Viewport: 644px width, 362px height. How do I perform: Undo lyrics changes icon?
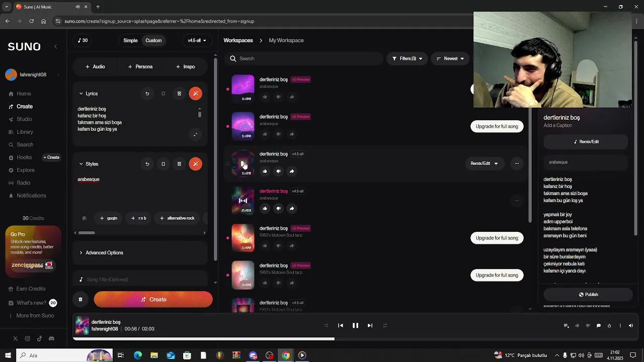147,94
